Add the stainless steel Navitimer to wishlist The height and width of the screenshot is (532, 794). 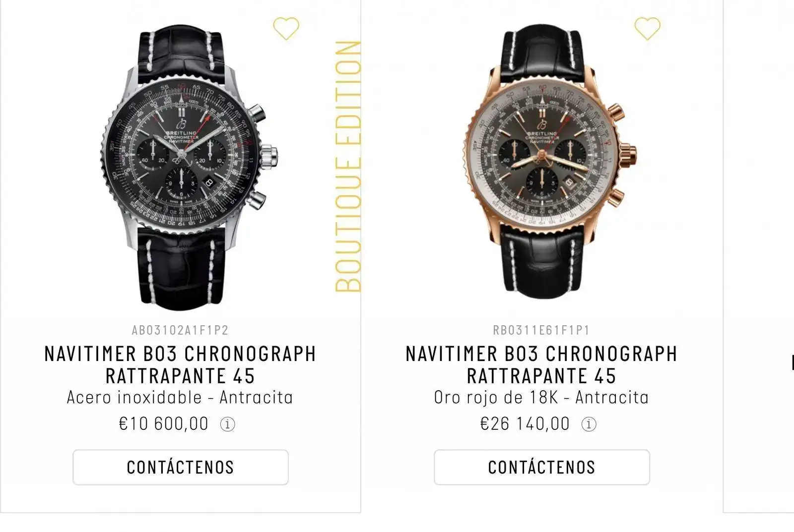point(286,29)
